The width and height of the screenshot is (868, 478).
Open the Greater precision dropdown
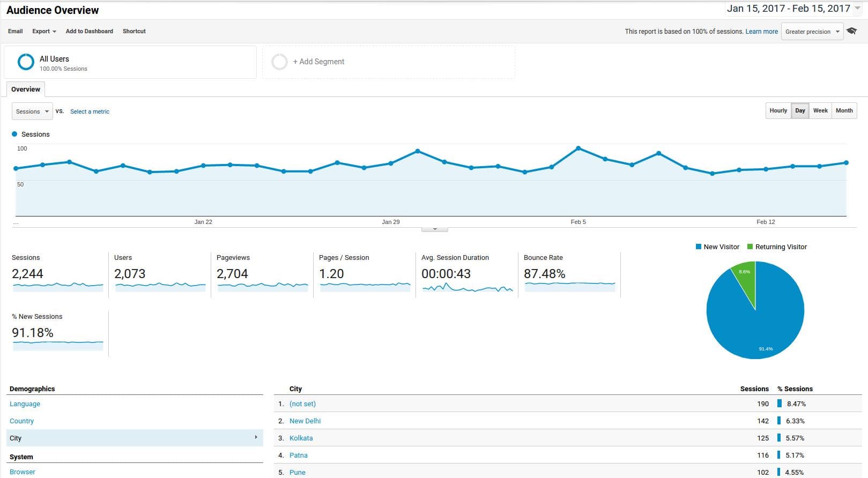812,32
